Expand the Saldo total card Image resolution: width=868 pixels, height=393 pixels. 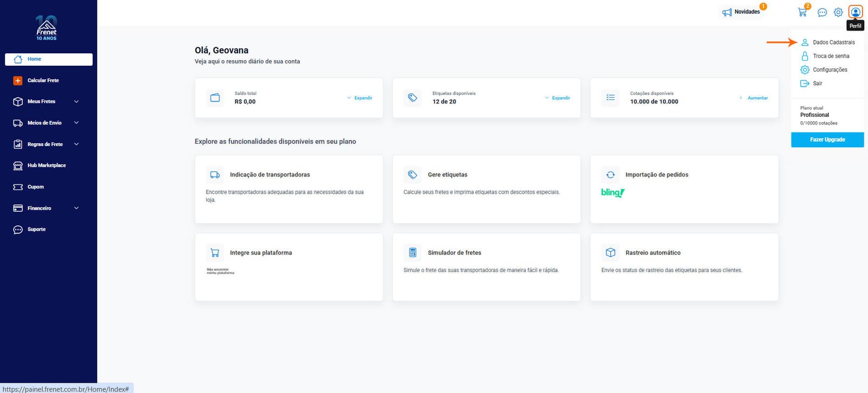tap(360, 98)
